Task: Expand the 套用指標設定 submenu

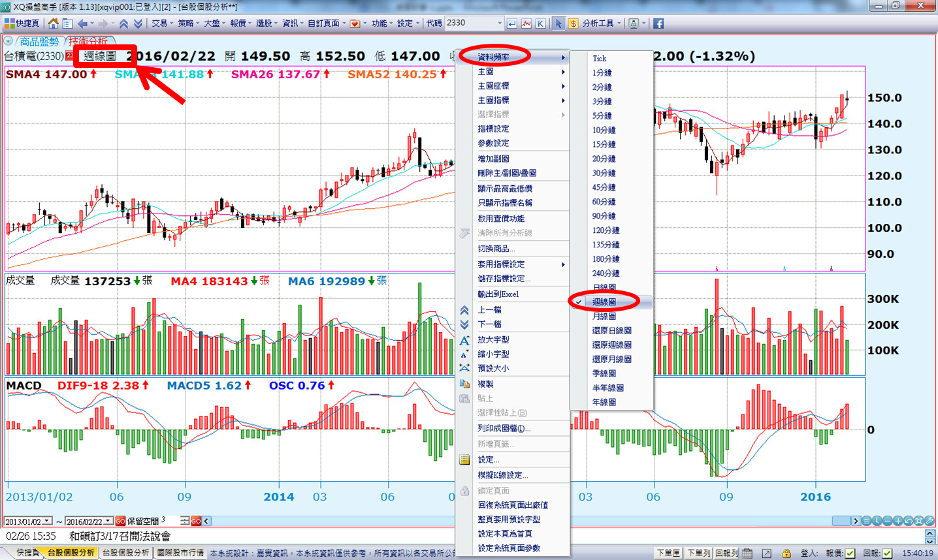Action: (513, 264)
